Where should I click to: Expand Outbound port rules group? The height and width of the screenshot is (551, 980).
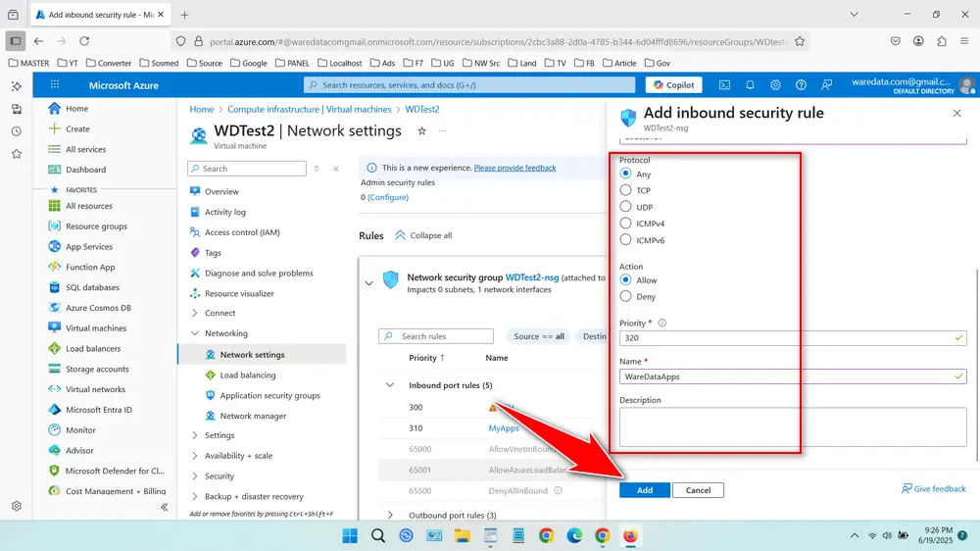390,516
